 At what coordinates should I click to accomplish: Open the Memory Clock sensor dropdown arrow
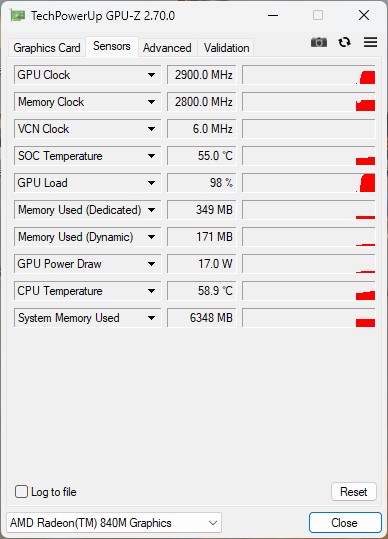[x=151, y=102]
